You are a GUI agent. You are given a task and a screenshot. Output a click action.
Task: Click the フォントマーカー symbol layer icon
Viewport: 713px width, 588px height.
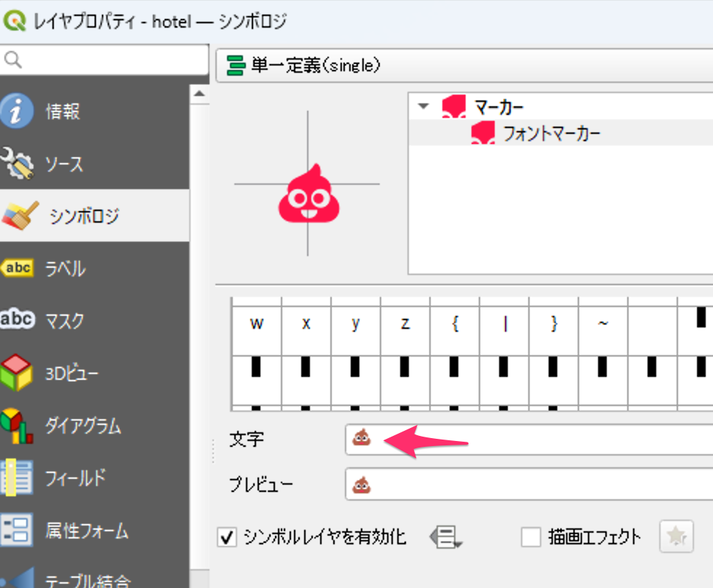point(483,132)
